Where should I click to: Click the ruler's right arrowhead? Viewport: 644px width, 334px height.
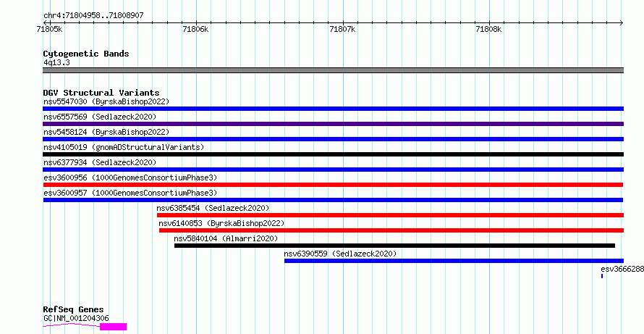click(622, 22)
